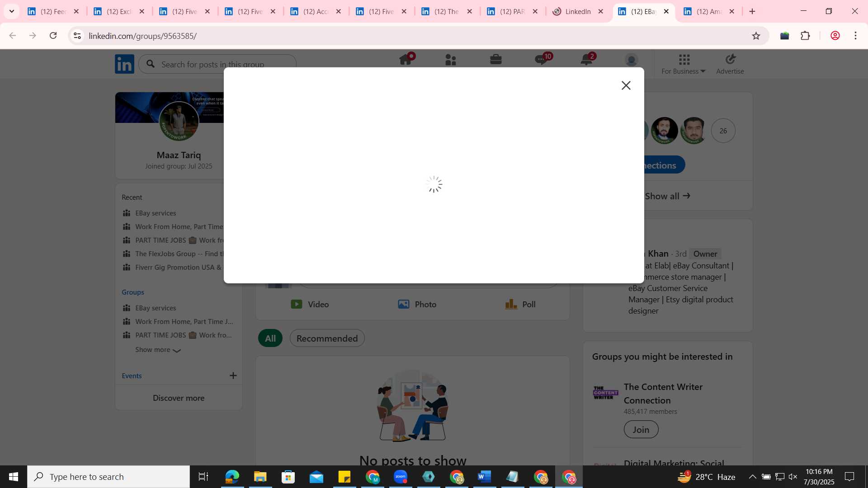Click the 26 more members bubble
The height and width of the screenshot is (488, 868).
723,131
